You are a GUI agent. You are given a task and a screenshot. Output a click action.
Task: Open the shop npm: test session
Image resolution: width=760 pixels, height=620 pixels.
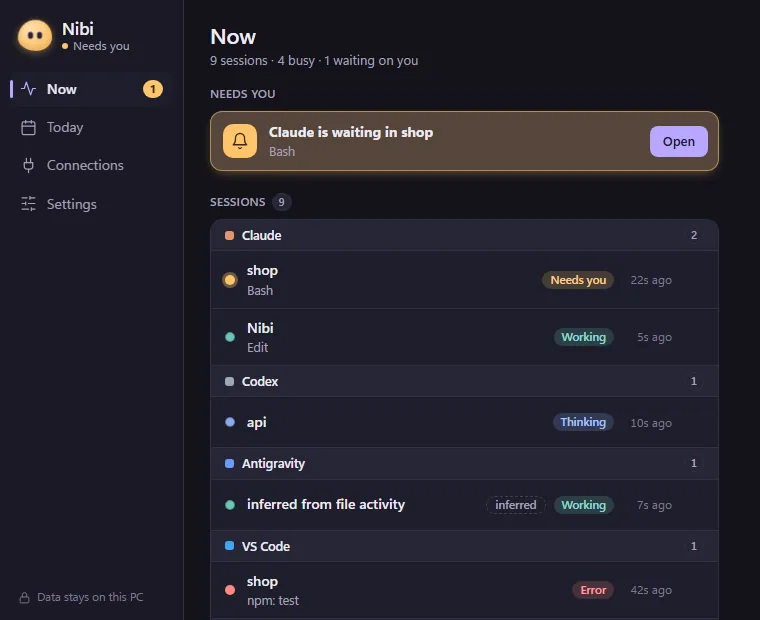[x=464, y=590]
